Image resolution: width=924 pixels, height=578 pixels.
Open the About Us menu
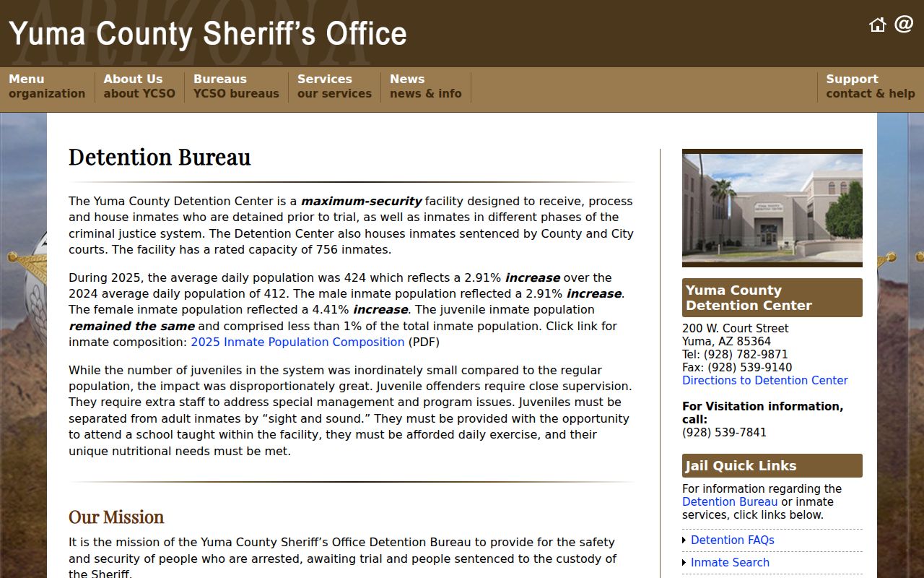(x=139, y=86)
